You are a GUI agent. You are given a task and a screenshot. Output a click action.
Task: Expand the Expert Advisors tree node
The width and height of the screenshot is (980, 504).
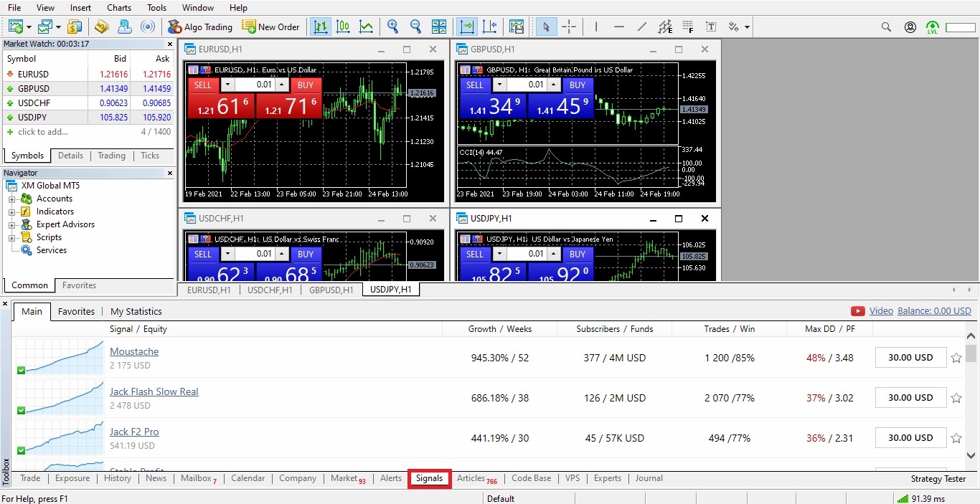tap(11, 224)
